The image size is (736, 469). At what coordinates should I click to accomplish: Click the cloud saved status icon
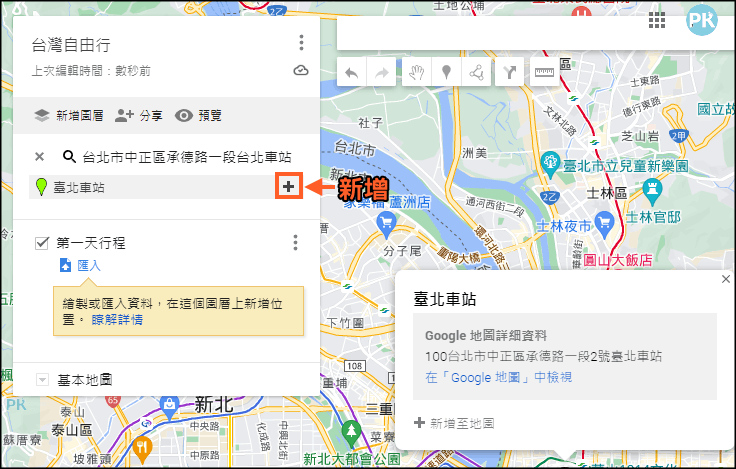pos(301,70)
